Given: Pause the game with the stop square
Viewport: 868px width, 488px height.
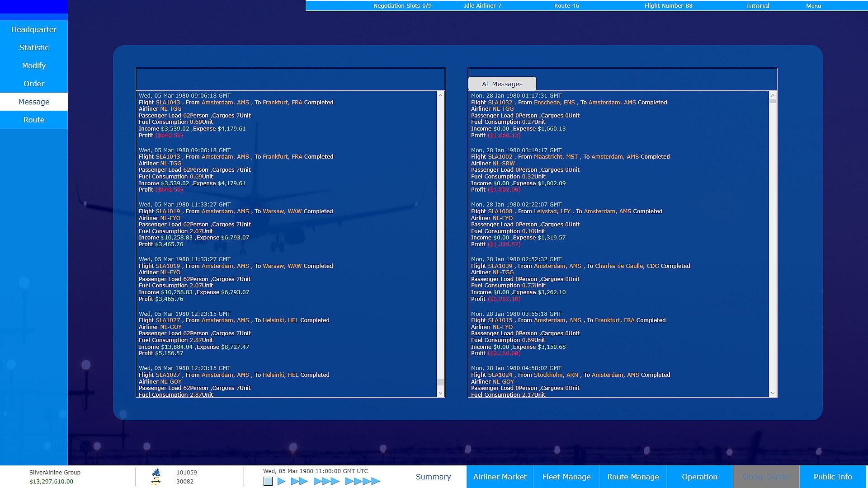Looking at the screenshot, I should coord(268,481).
